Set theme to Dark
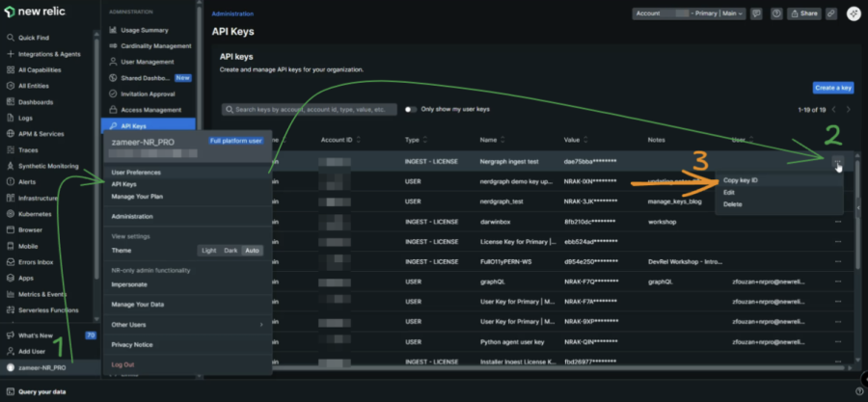868x402 pixels. click(x=231, y=251)
